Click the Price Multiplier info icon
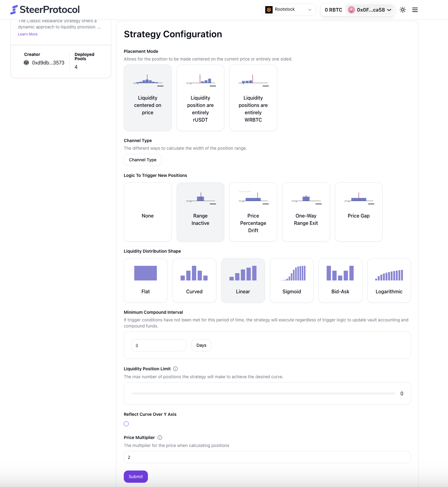Screen dimensions: 448x487 click(x=160, y=438)
